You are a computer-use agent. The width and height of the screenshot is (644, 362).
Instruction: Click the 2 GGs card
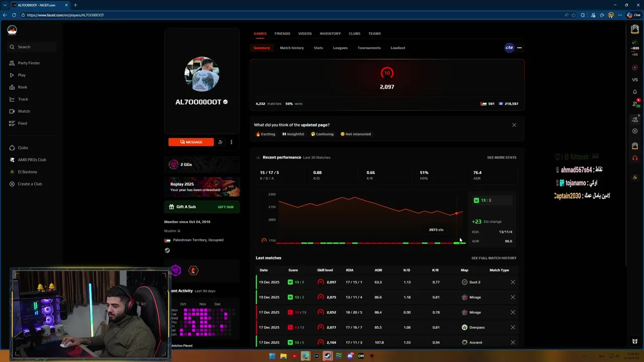click(x=202, y=164)
